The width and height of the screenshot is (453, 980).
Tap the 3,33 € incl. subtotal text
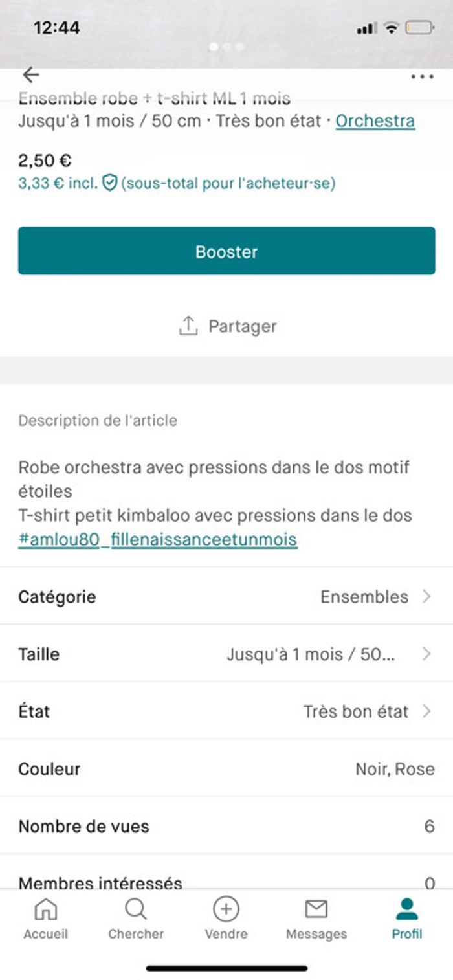(58, 183)
